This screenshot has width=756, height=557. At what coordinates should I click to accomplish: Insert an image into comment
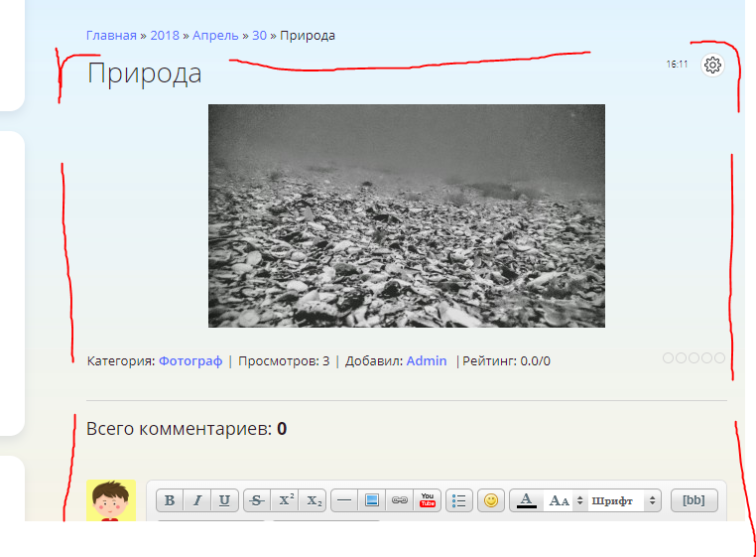point(372,500)
